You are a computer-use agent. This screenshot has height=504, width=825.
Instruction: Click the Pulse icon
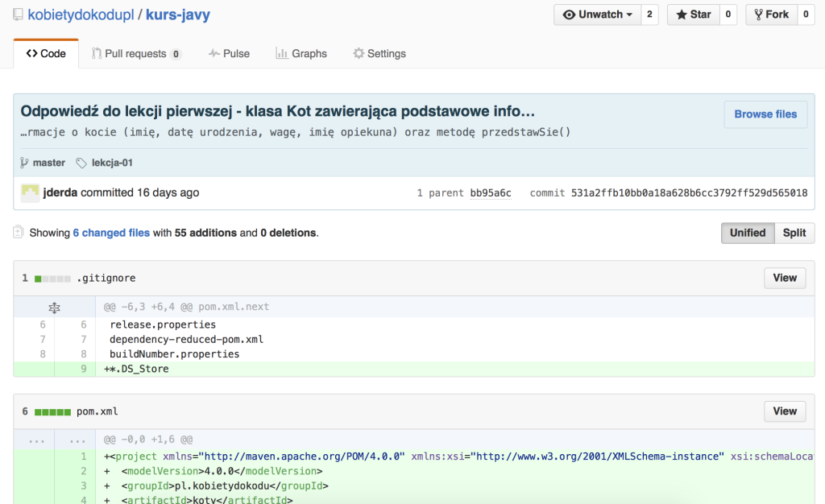(x=214, y=53)
